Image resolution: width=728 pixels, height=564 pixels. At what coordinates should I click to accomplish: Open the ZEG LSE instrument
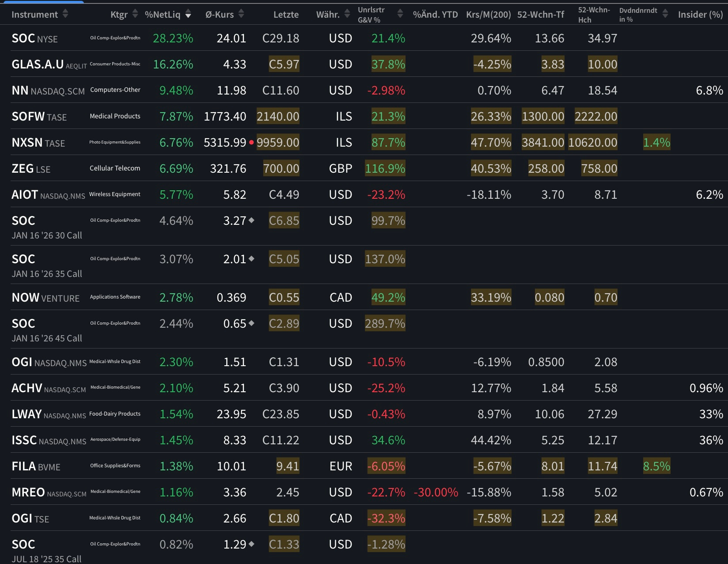[31, 169]
